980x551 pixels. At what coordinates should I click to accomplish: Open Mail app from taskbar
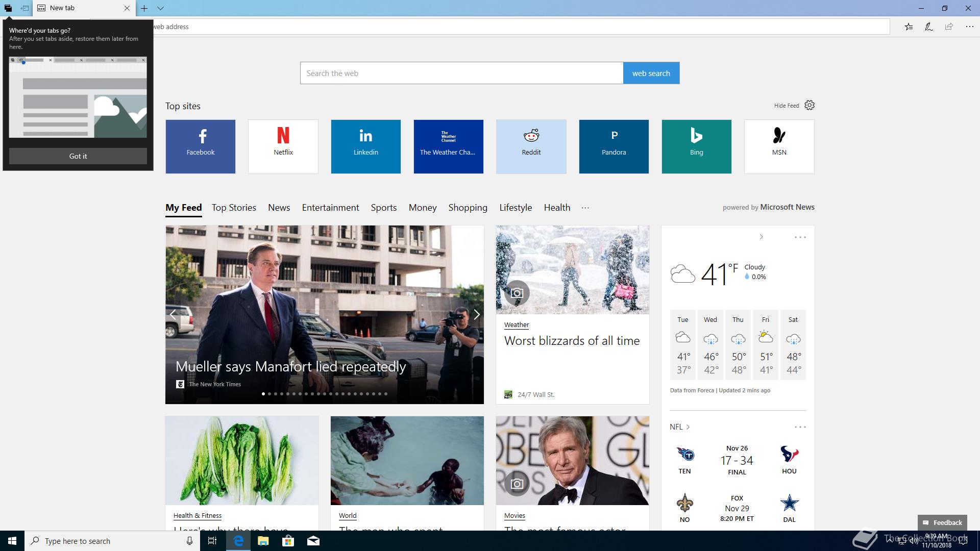(x=313, y=541)
